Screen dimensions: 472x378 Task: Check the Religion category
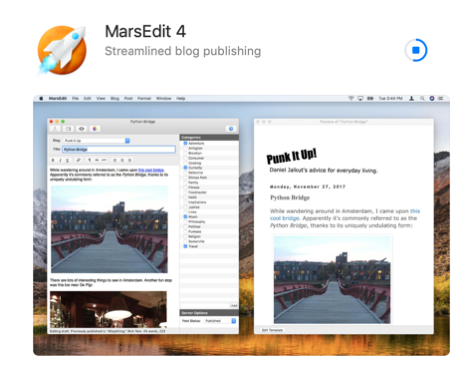coord(185,236)
